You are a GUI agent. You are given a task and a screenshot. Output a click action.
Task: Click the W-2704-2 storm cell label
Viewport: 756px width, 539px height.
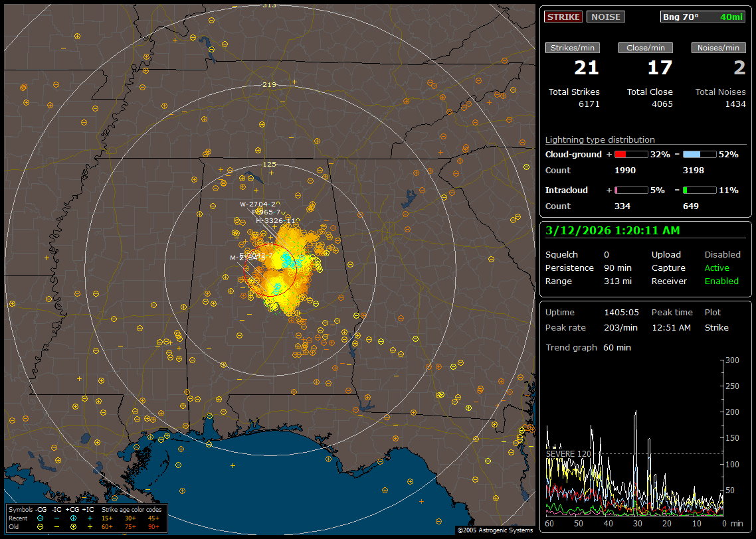coord(258,204)
